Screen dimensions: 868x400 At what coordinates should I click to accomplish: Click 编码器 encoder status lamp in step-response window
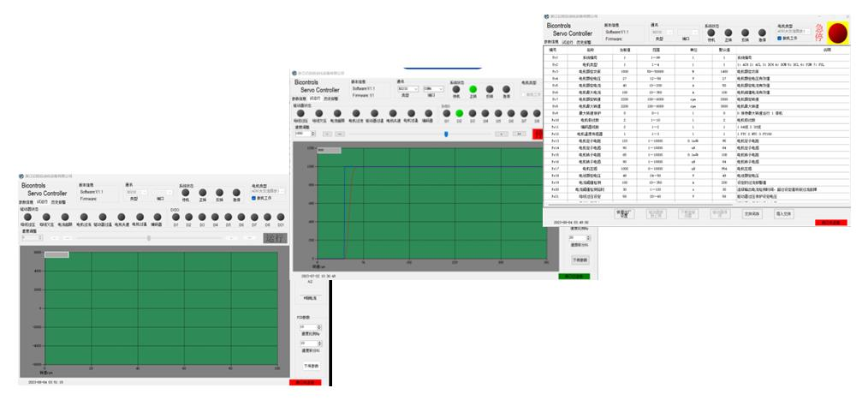pyautogui.click(x=429, y=113)
